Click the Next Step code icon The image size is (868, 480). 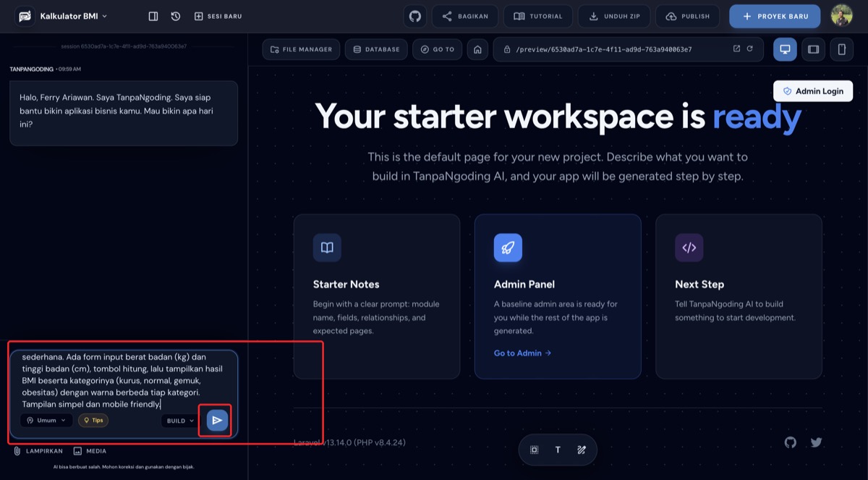click(689, 248)
